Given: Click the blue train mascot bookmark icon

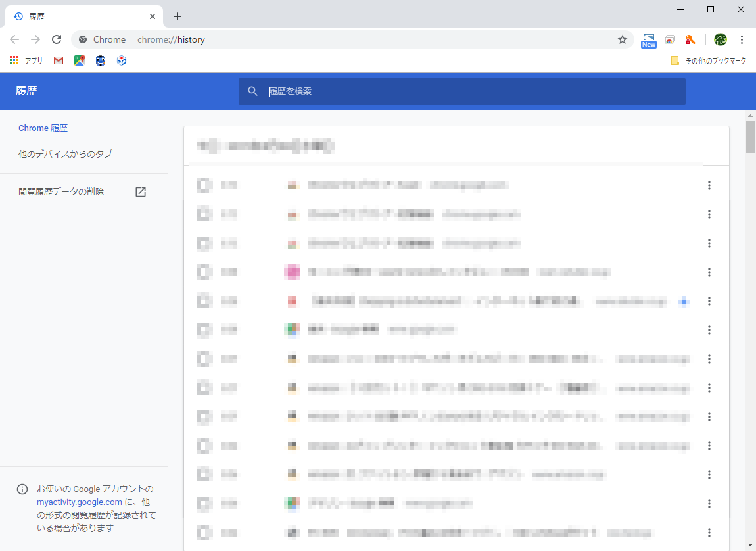Looking at the screenshot, I should 100,60.
